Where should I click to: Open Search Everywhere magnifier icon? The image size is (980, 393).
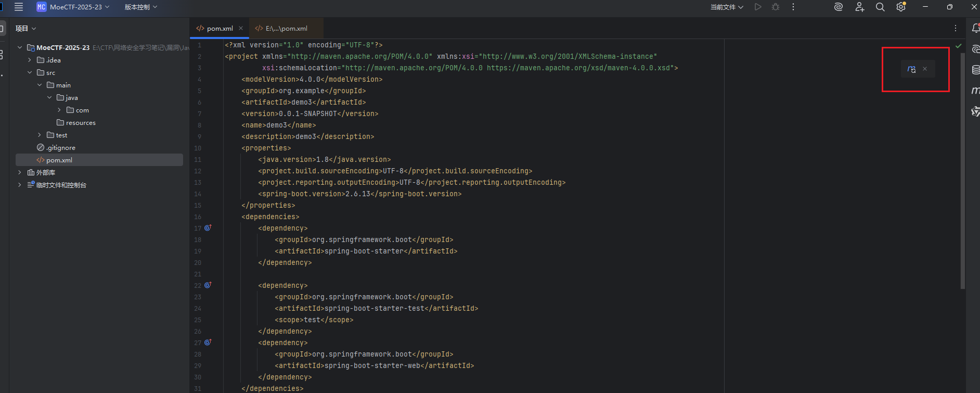pyautogui.click(x=880, y=7)
